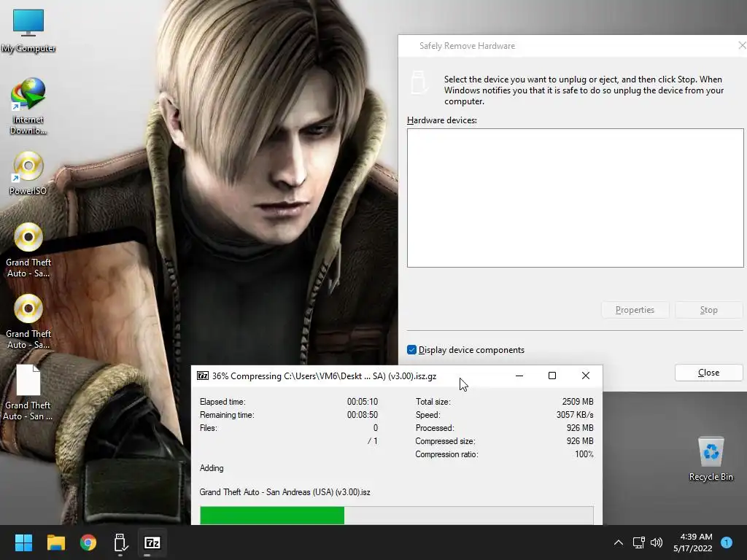
Task: Click the Elapsed time value 00:05:10
Action: coord(362,402)
